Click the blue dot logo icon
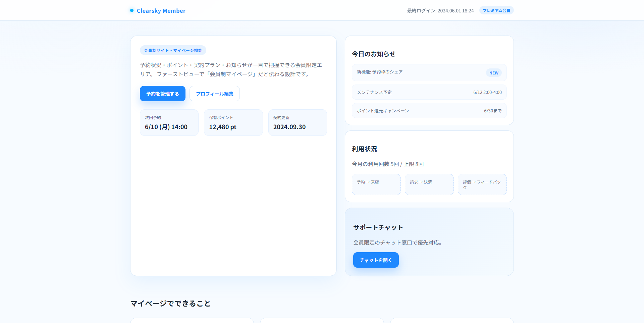This screenshot has height=323, width=644. [x=132, y=10]
